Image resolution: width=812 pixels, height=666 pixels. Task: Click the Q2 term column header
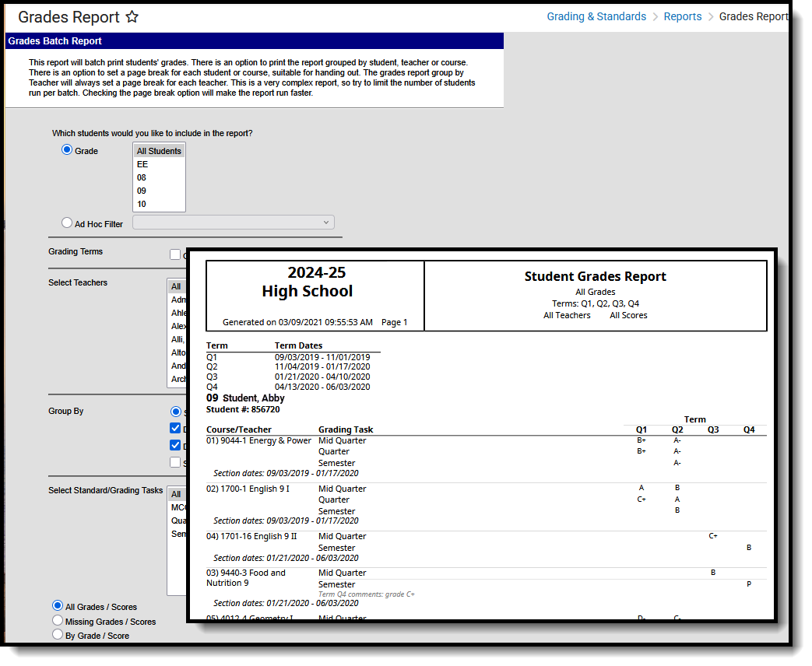(677, 430)
